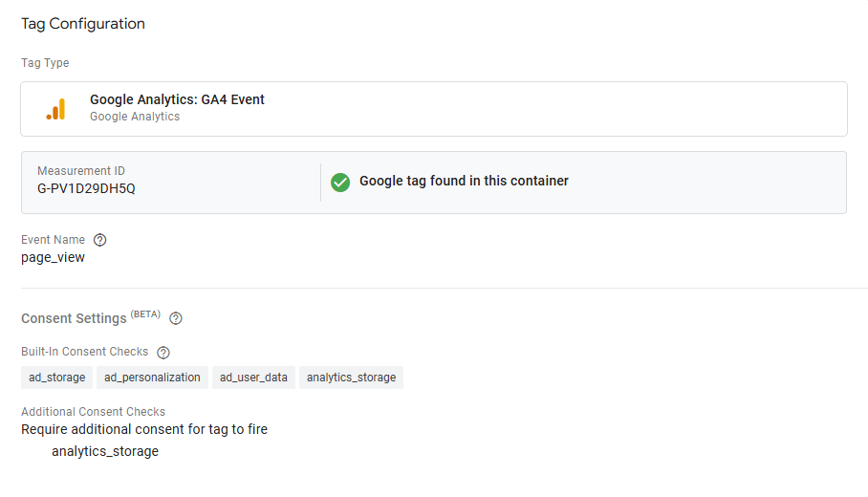This screenshot has height=497, width=868.
Task: Open help icon beside Built-In Consent Checks
Action: 163,352
